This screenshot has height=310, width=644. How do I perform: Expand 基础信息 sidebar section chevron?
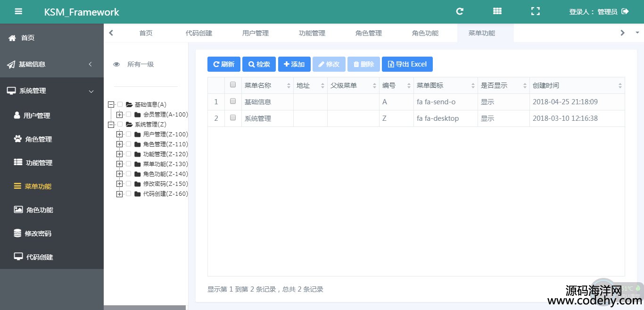tap(90, 64)
